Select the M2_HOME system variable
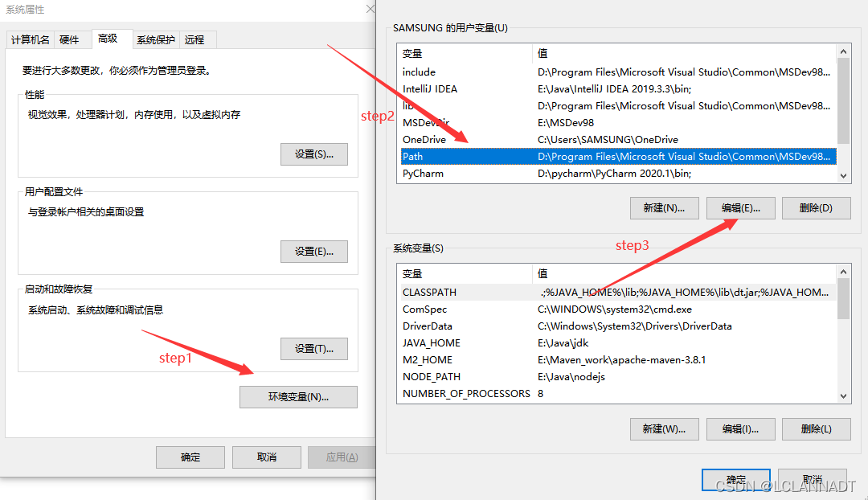The height and width of the screenshot is (500, 868). pyautogui.click(x=618, y=360)
